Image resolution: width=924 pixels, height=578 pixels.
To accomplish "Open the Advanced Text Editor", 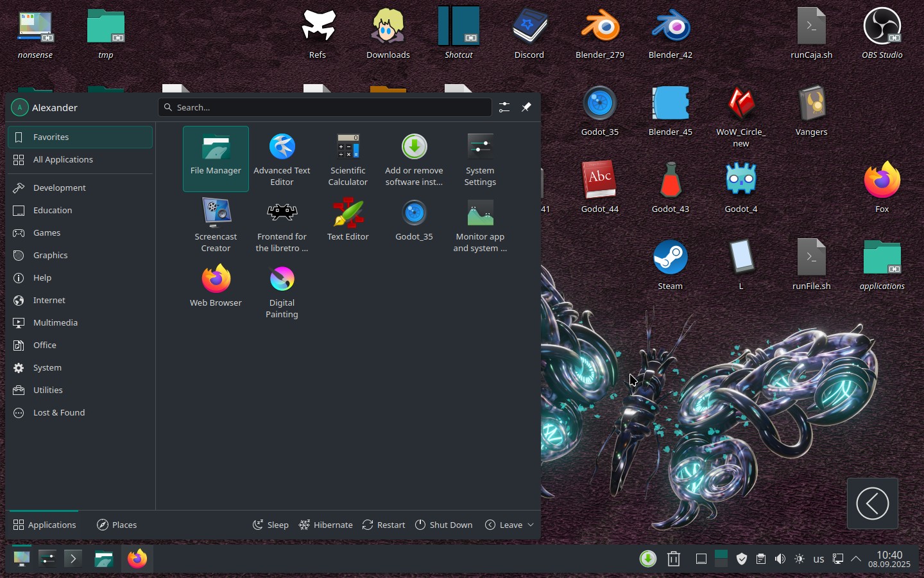I will pos(282,159).
